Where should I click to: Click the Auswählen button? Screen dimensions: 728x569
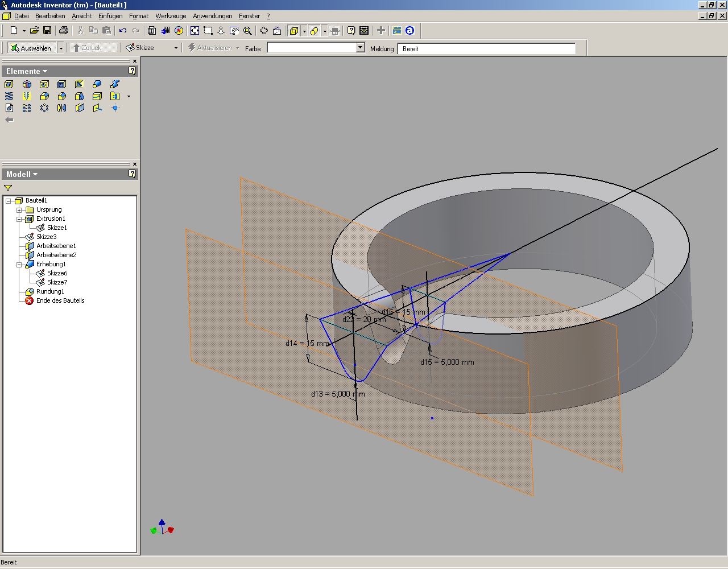31,48
